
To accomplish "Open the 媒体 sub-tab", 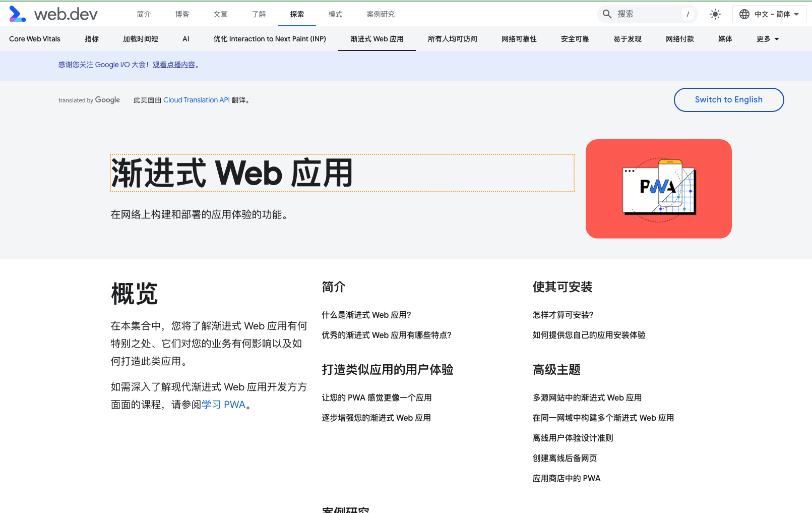I will tap(725, 39).
